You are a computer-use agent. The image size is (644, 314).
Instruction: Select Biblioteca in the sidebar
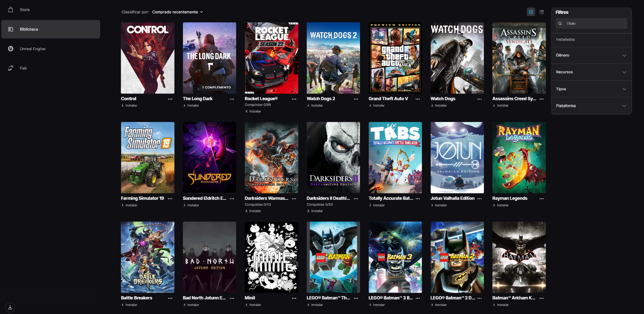point(50,29)
